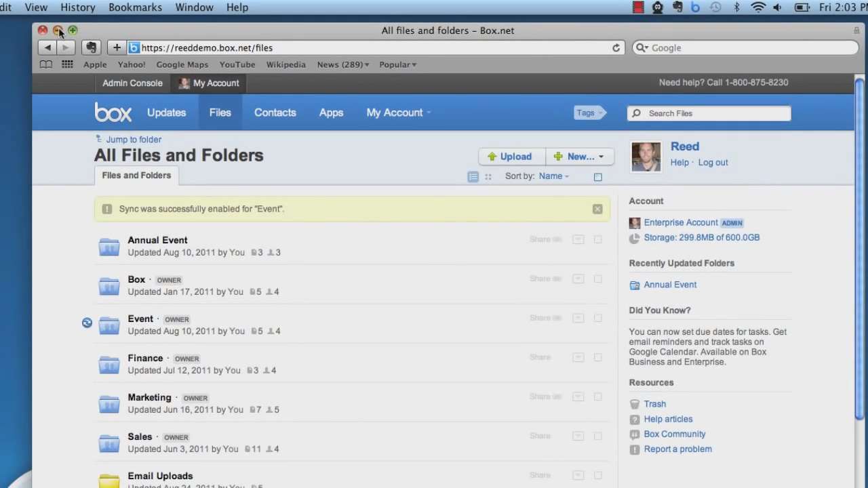Open Report a problem link
Image resolution: width=868 pixels, height=488 pixels.
[x=677, y=449]
